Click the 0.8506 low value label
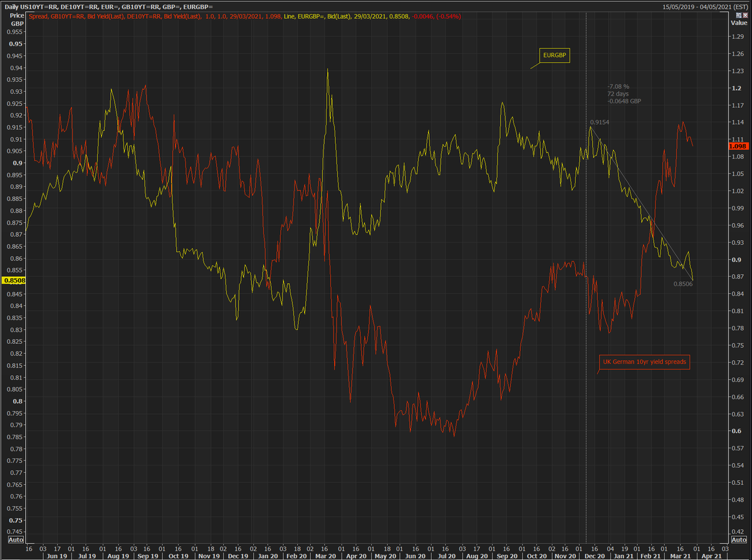Image resolution: width=752 pixels, height=560 pixels. (x=683, y=284)
